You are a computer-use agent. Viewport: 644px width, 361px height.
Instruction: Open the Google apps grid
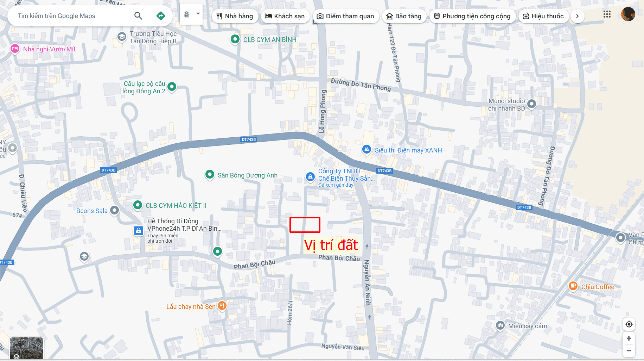click(x=607, y=14)
